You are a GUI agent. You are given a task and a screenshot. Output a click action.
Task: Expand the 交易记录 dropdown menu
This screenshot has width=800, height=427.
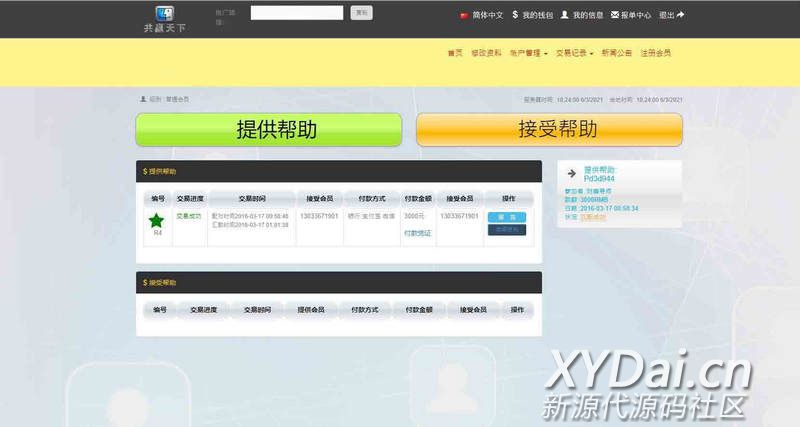coord(576,53)
